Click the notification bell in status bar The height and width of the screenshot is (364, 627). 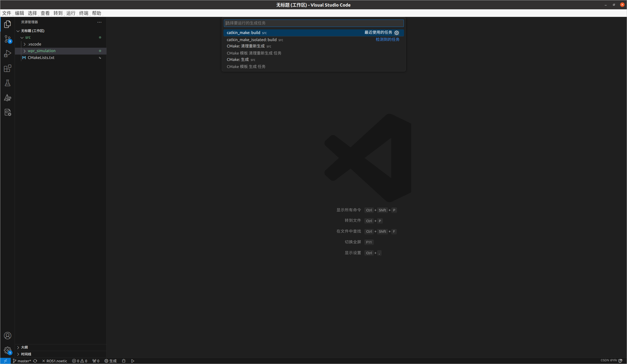click(620, 361)
